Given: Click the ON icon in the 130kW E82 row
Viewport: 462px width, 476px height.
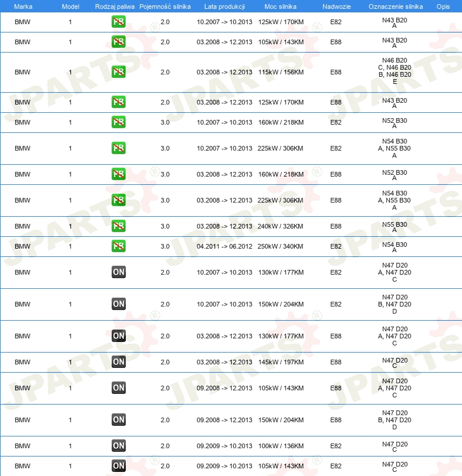Looking at the screenshot, I should coord(118,272).
